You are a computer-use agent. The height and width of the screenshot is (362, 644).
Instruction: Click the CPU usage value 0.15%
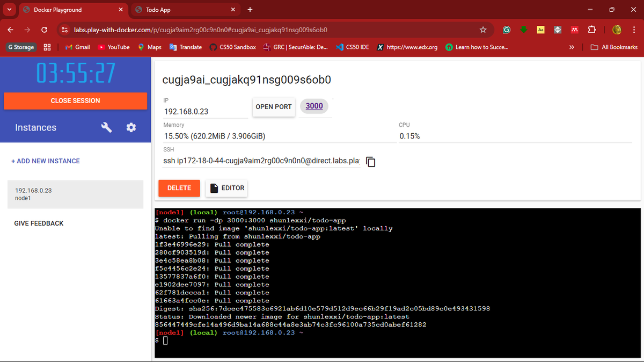tap(409, 136)
